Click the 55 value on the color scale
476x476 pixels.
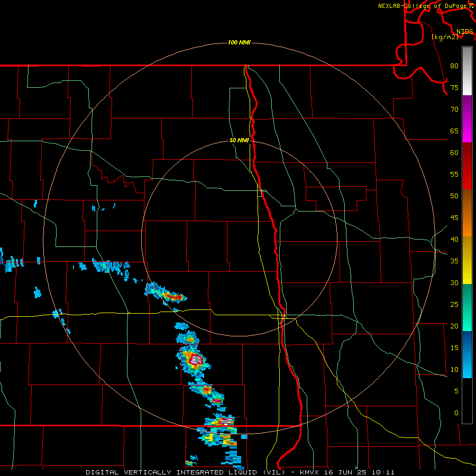[454, 174]
